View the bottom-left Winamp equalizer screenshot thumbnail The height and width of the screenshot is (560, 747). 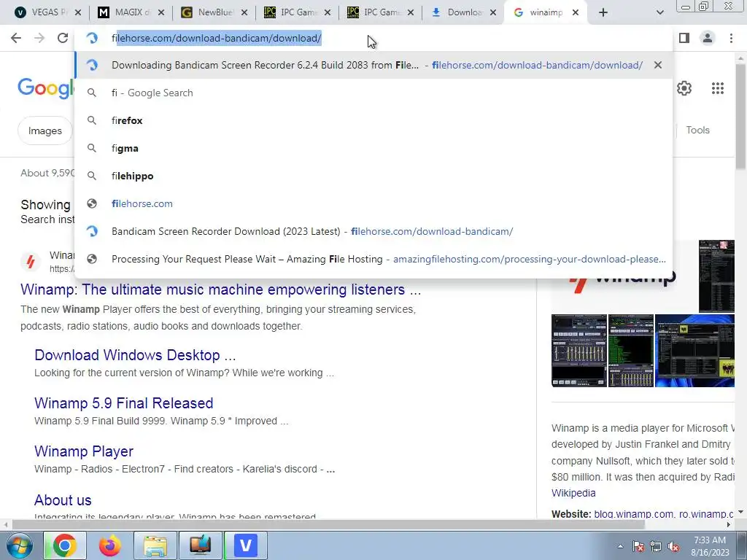(578, 351)
